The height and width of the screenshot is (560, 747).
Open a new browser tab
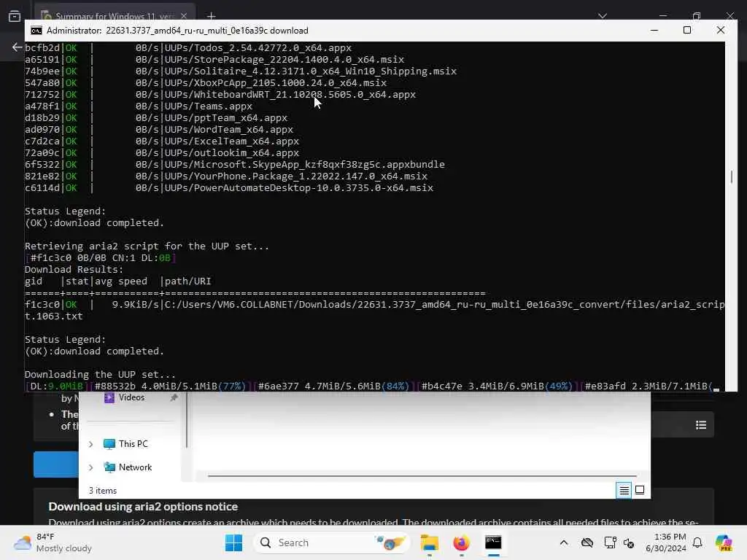point(211,16)
